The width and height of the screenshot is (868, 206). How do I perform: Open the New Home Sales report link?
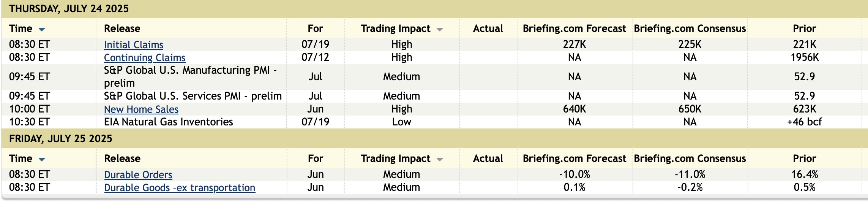[141, 109]
